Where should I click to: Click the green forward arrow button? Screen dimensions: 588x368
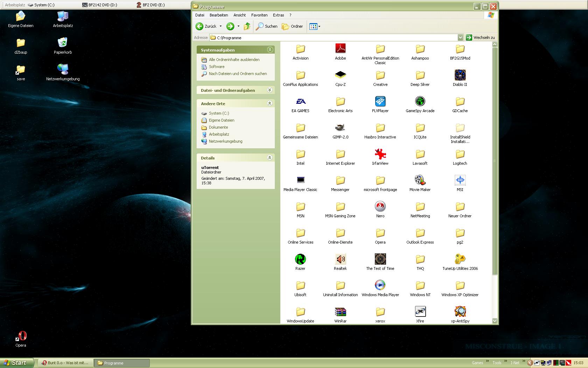[230, 26]
